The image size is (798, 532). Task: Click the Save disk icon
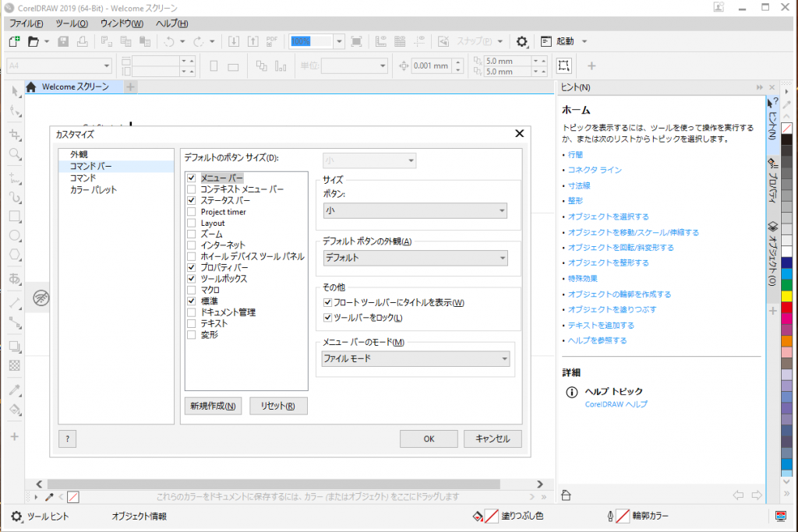[63, 41]
